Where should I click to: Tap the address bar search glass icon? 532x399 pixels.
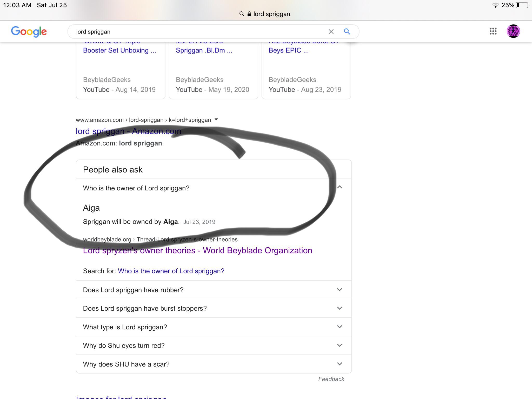click(x=242, y=14)
